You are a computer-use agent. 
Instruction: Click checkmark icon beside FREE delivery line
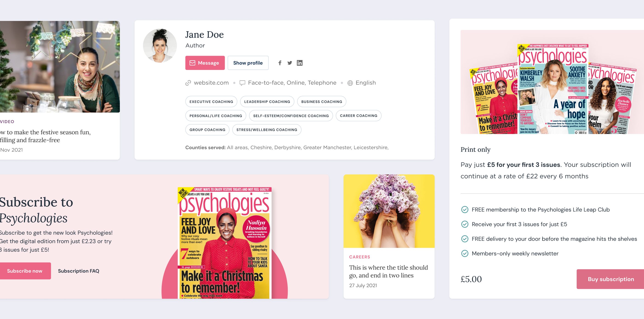point(465,239)
